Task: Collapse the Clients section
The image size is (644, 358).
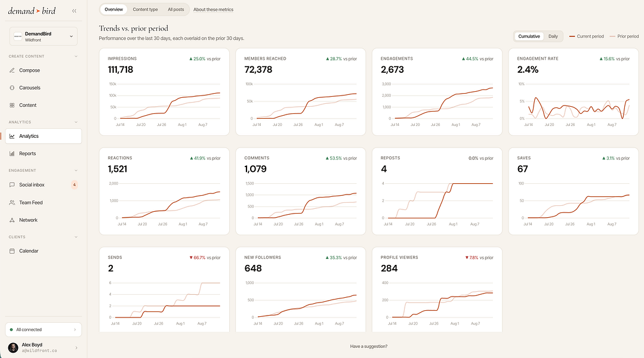Action: pos(76,237)
